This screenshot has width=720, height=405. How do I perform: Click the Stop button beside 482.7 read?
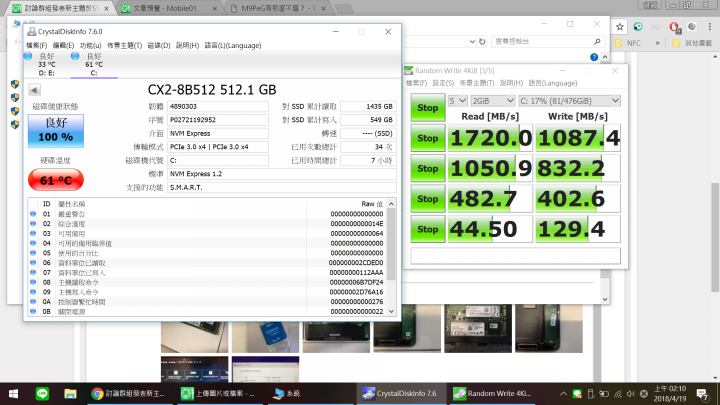point(428,199)
